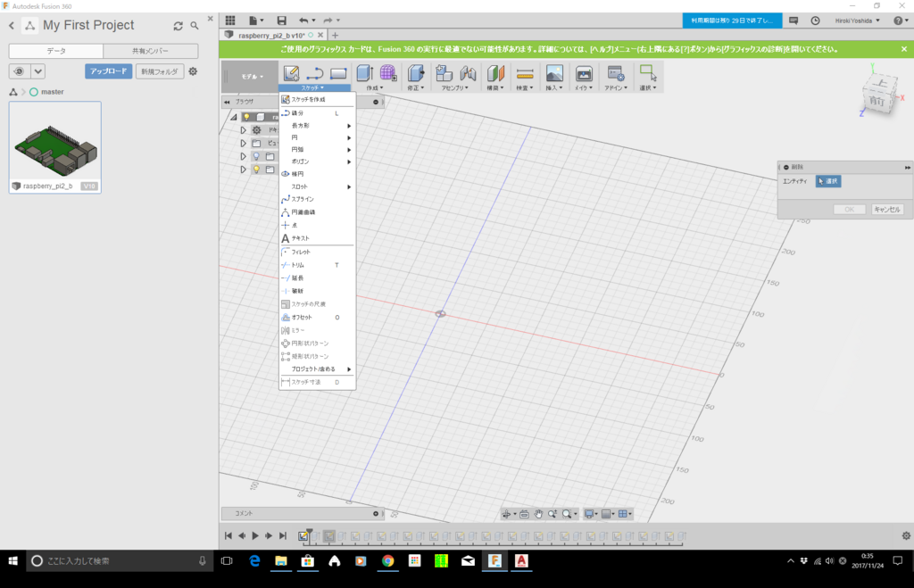Click the Measure ruler inspect icon
914x588 pixels.
[x=525, y=73]
